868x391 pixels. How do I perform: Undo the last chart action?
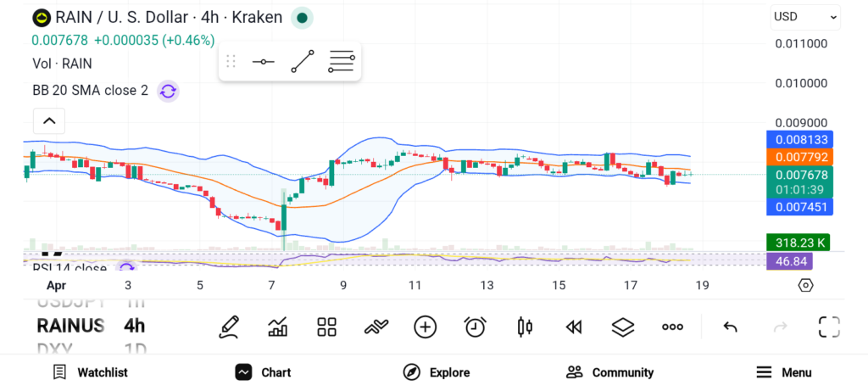coord(730,327)
